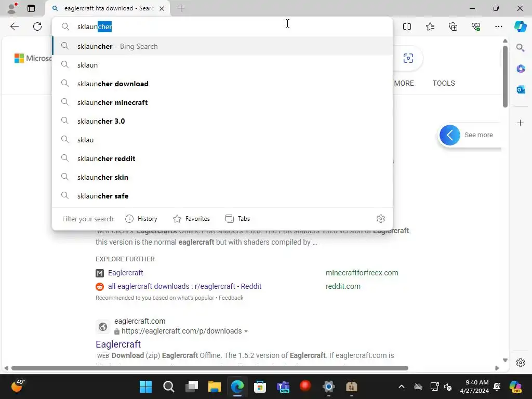Open the taskbar clock and date
The height and width of the screenshot is (399, 532).
tap(474, 387)
